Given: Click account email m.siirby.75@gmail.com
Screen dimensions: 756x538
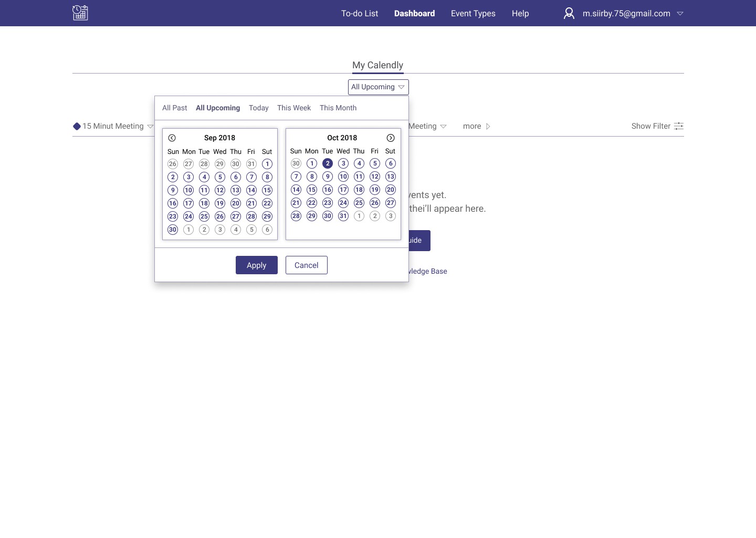Looking at the screenshot, I should click(x=626, y=14).
